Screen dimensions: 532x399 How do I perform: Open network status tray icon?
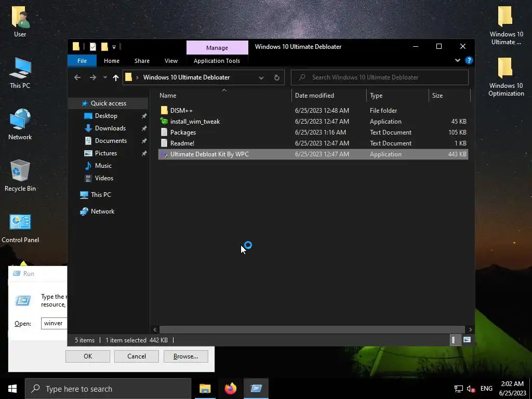(x=458, y=389)
